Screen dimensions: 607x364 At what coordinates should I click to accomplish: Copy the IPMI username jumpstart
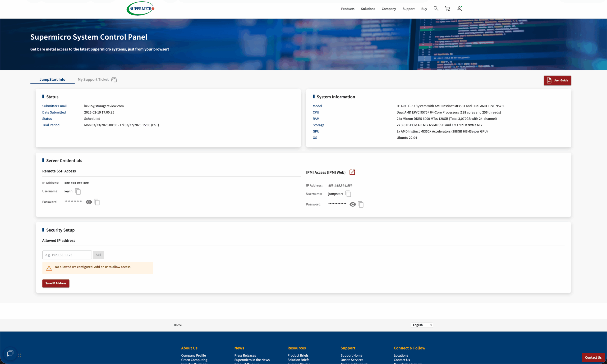348,194
